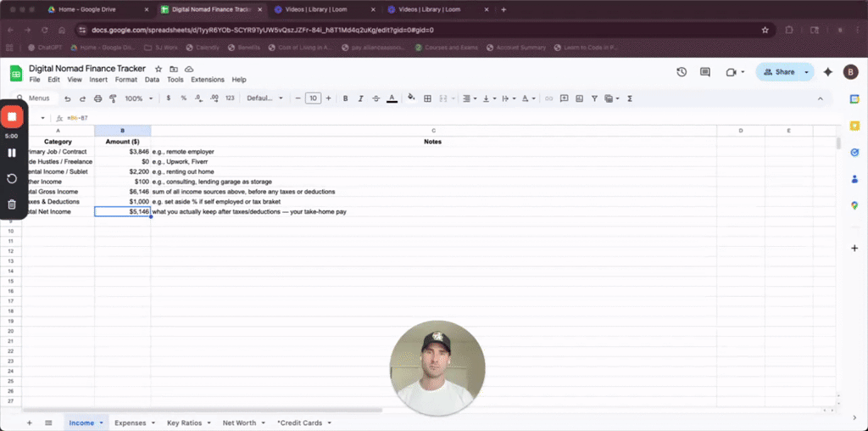This screenshot has height=431, width=868.
Task: Toggle italic formatting
Action: pyautogui.click(x=361, y=98)
